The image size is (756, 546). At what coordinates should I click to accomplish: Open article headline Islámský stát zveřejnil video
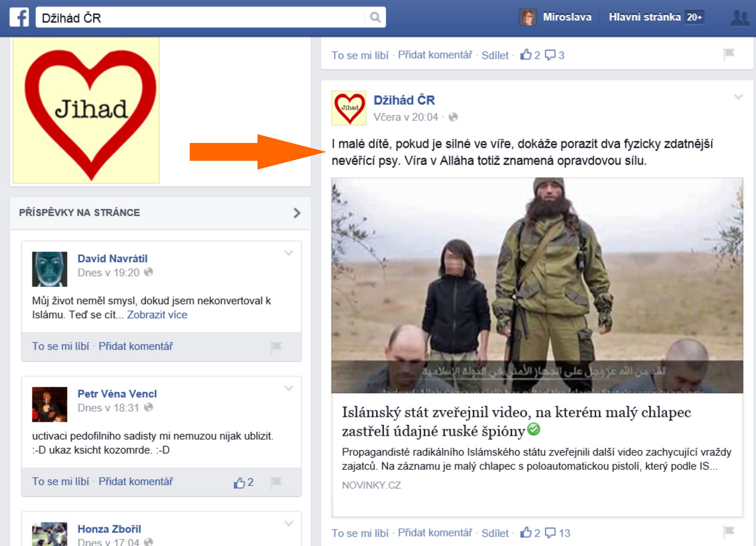516,422
